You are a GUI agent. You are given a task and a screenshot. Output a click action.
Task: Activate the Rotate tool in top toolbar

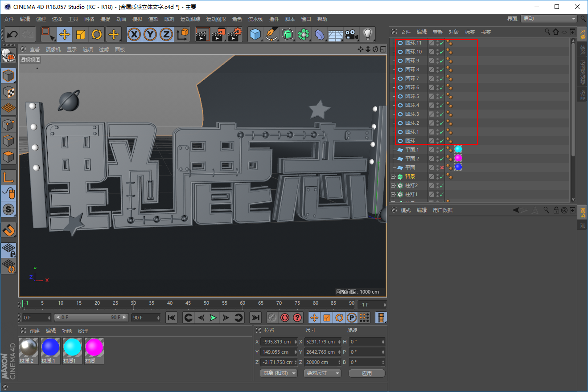pos(97,34)
